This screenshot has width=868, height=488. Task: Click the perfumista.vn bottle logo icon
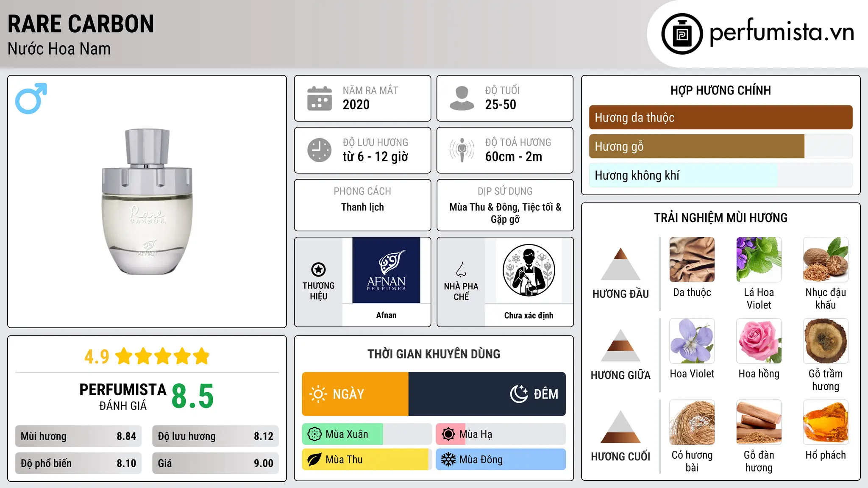coord(682,34)
